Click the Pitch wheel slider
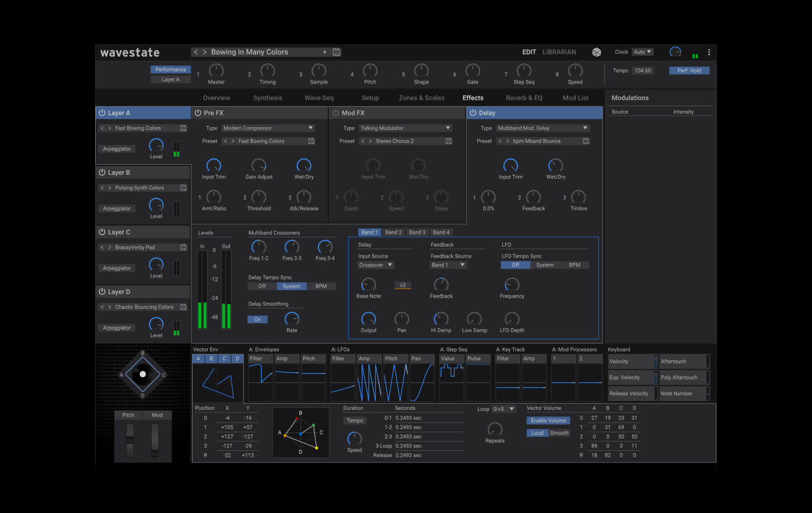This screenshot has width=812, height=513. coord(130,440)
